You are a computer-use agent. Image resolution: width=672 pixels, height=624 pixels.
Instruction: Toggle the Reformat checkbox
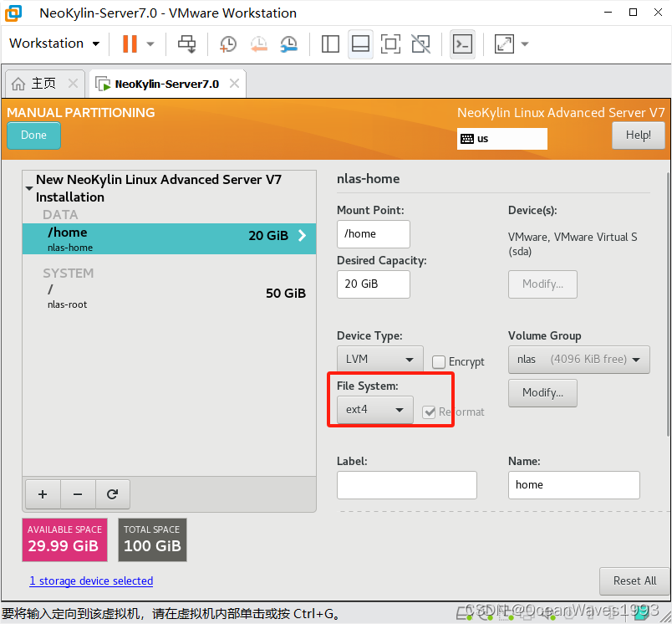point(429,412)
